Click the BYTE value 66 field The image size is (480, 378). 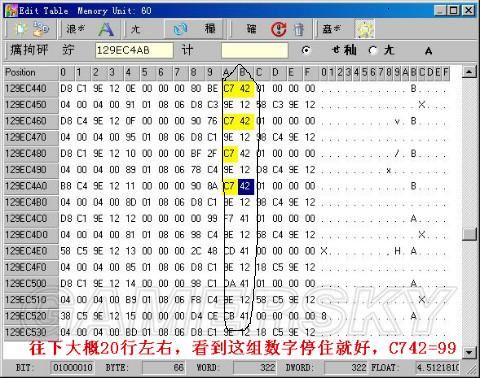coord(164,368)
